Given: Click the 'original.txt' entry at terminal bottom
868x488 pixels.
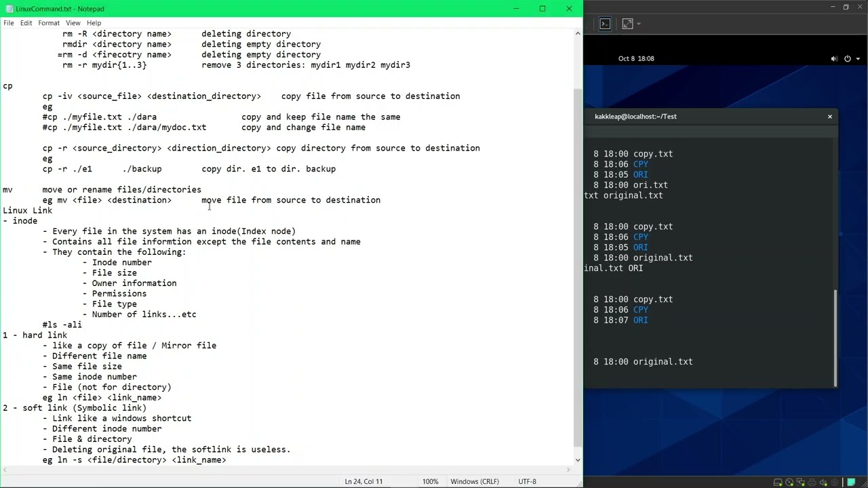Looking at the screenshot, I should coord(663,362).
